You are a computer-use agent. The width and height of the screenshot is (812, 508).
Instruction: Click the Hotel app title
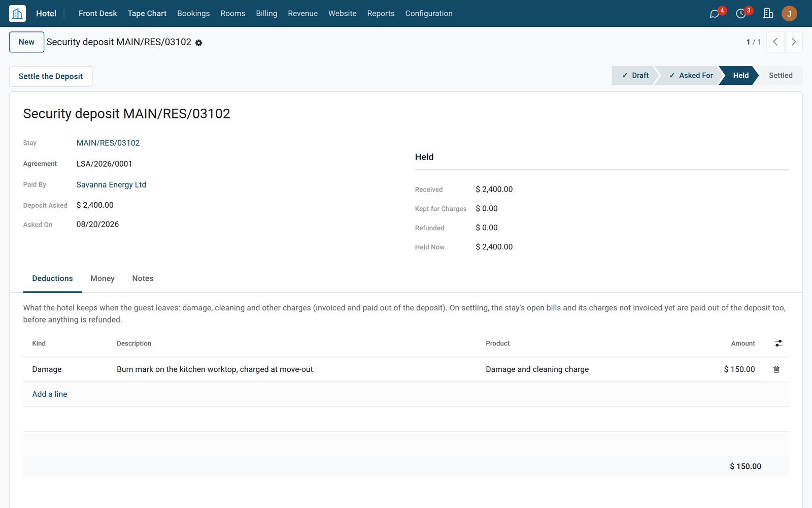click(46, 14)
